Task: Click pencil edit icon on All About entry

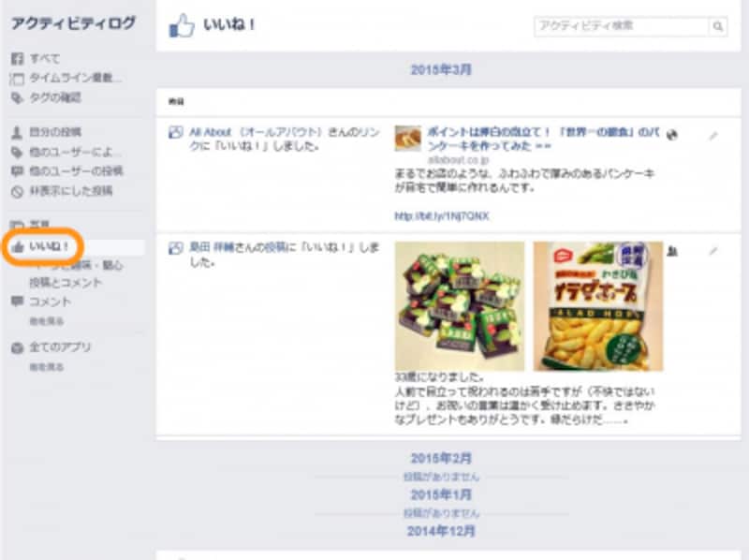Action: tap(713, 136)
